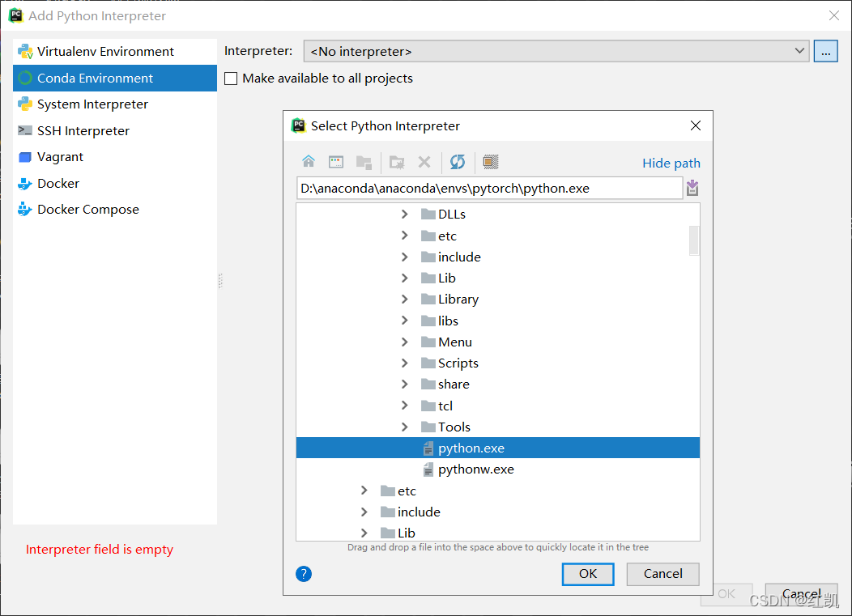Select Conda Environment in sidebar

coord(115,79)
